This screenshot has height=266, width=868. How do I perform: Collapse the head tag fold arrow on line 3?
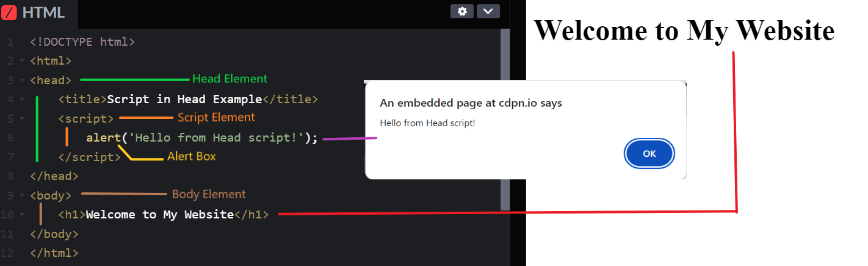(23, 80)
